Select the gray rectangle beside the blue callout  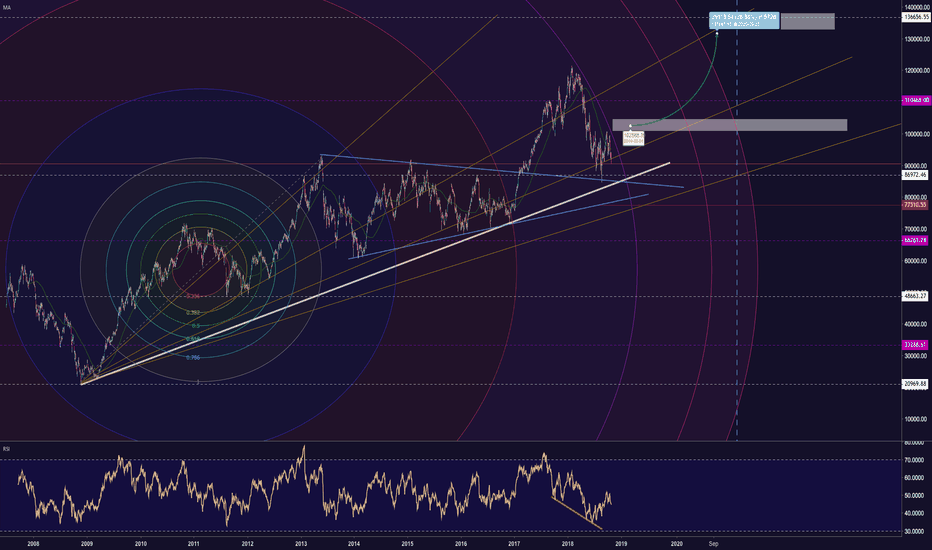click(808, 21)
